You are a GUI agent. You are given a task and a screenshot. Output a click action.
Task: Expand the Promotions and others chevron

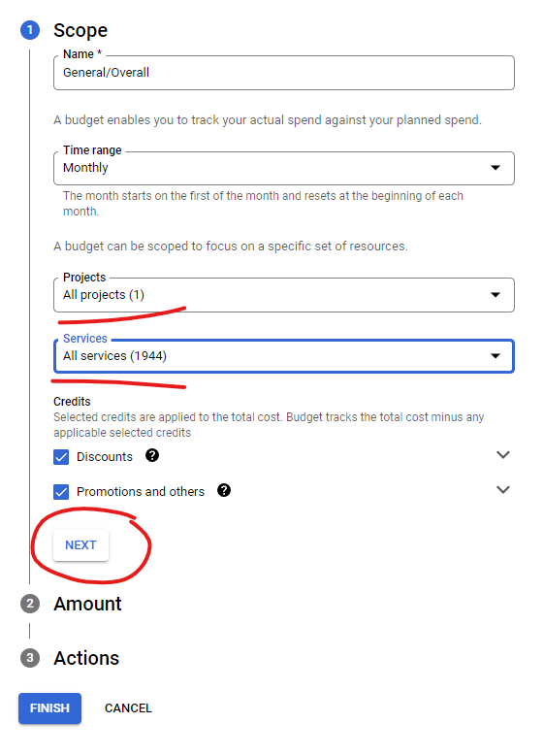(x=503, y=490)
